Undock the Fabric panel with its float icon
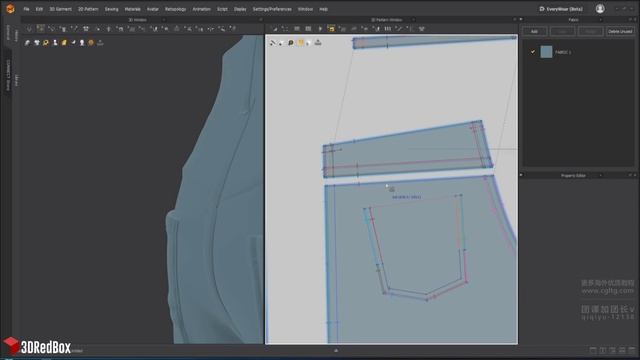The height and width of the screenshot is (360, 640). click(x=630, y=20)
